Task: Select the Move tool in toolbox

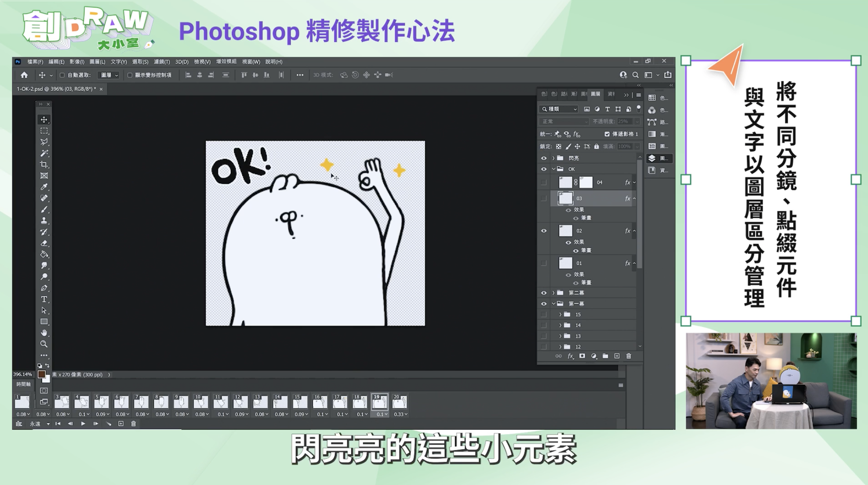Action: click(x=44, y=120)
